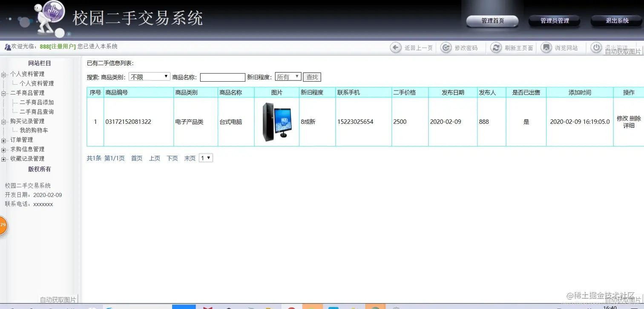Open 我的购物车 in the sidebar

click(x=34, y=130)
